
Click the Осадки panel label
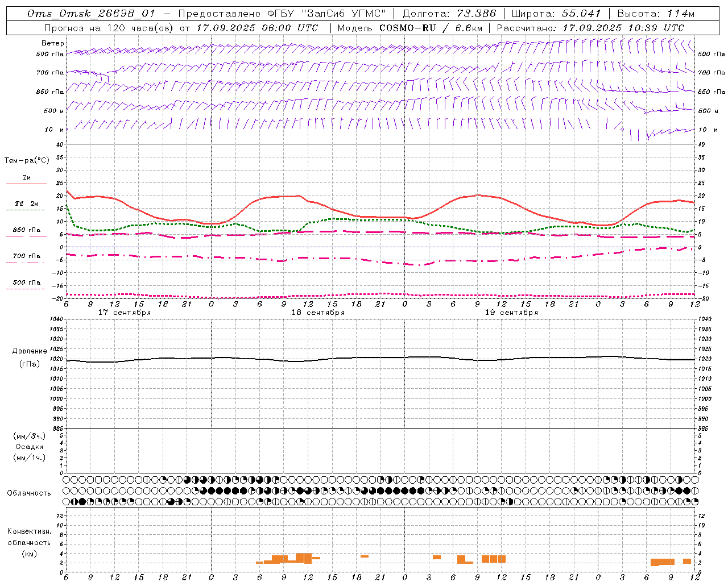click(x=30, y=447)
